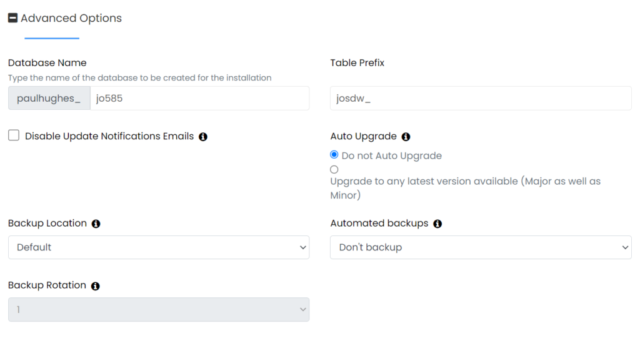Open the Automated backups dropdown showing Don't backup
Screen dimensions: 640x364
[x=481, y=247]
